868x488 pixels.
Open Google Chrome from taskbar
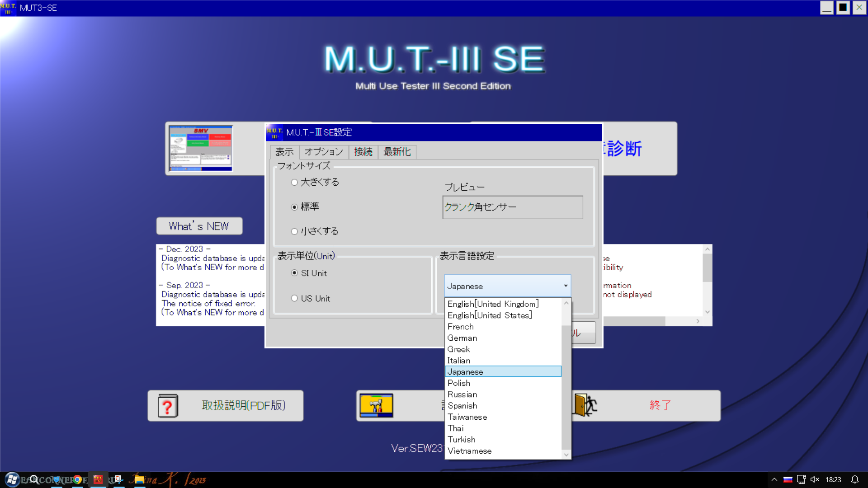coord(77,479)
